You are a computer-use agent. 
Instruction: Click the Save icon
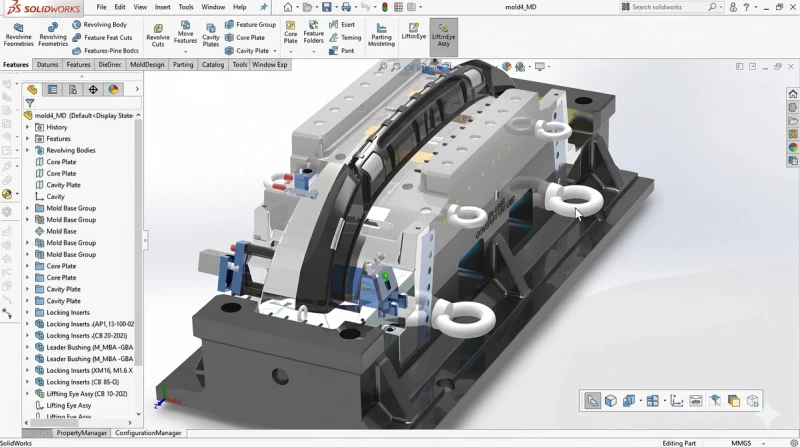click(327, 7)
